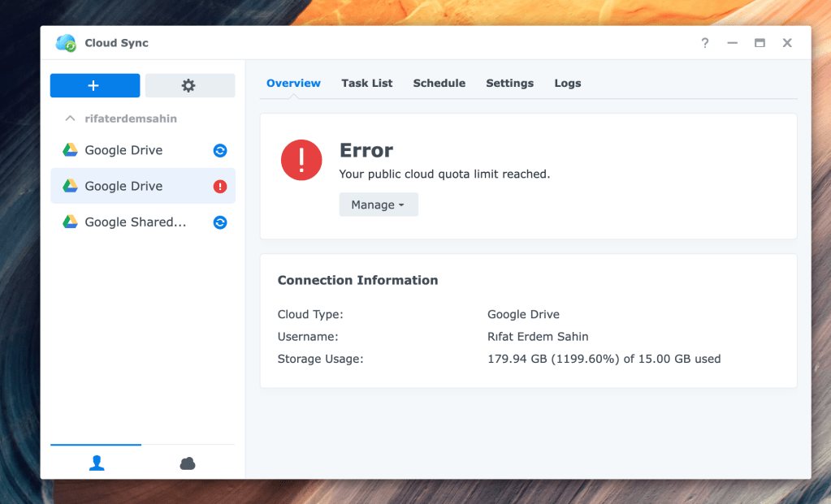Click the plus button to add connection
The height and width of the screenshot is (504, 831).
[95, 85]
